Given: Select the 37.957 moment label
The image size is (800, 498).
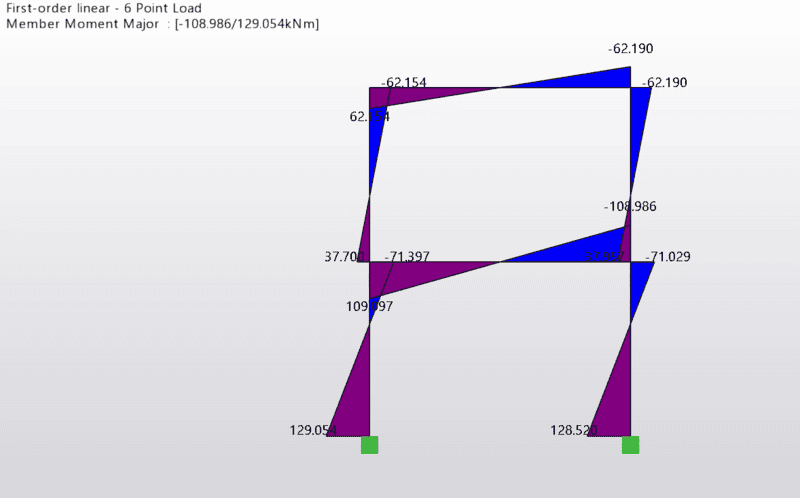Looking at the screenshot, I should coord(605,256).
